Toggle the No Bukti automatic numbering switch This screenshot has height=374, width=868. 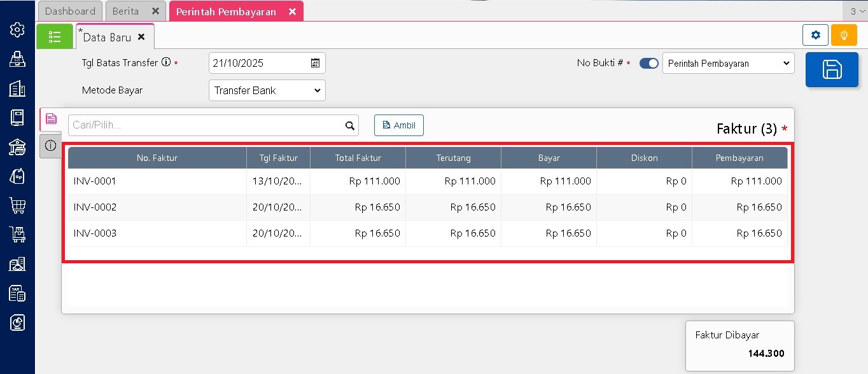click(648, 64)
